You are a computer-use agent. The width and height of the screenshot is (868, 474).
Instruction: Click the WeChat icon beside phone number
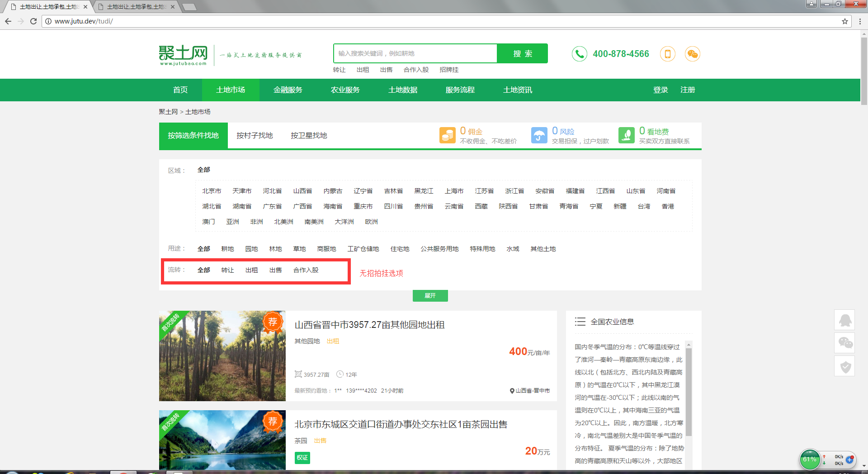(692, 54)
